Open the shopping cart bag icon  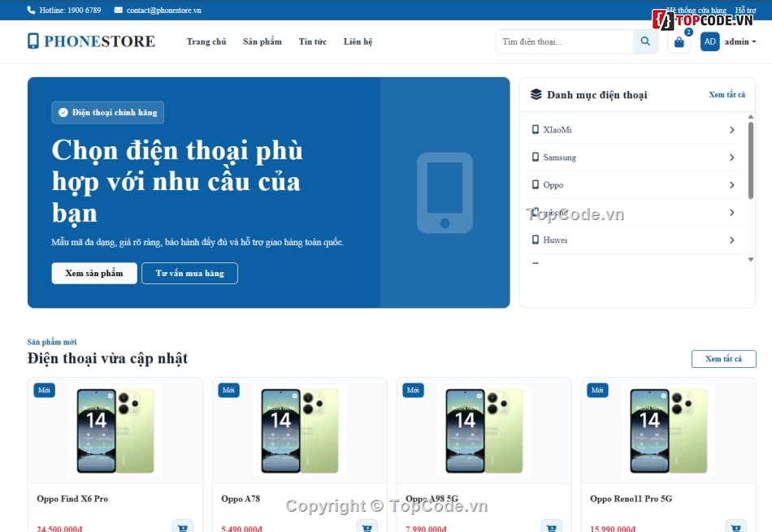(x=679, y=42)
